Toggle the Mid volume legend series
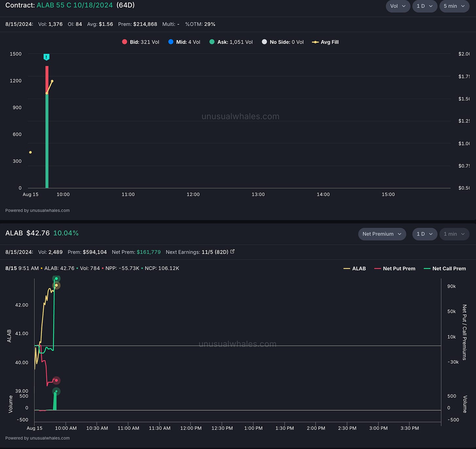 [x=184, y=42]
